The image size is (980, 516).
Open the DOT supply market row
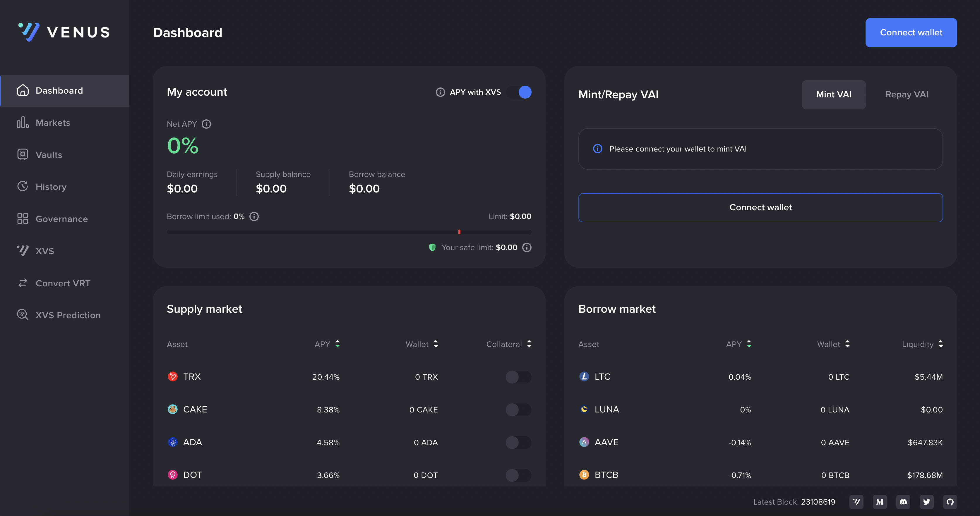click(x=349, y=475)
